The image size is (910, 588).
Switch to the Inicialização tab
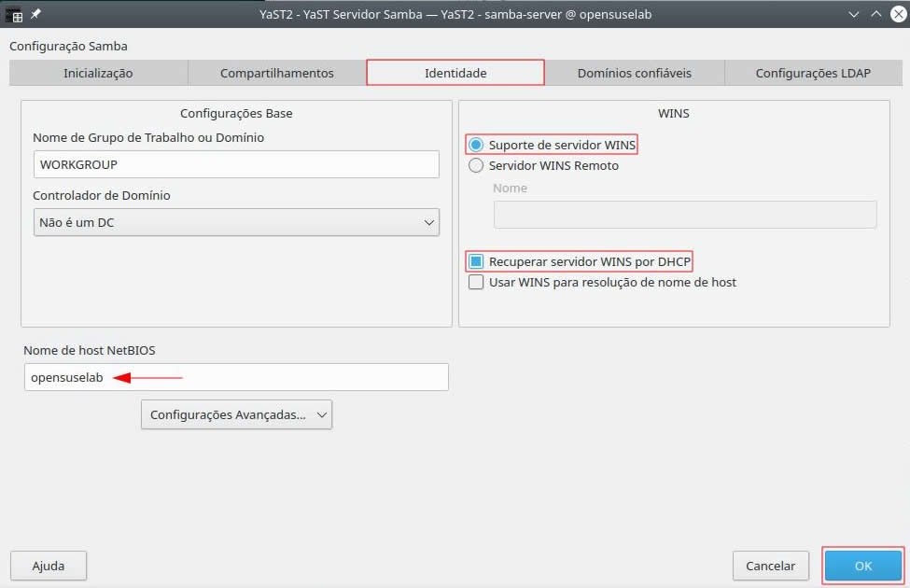[x=98, y=73]
